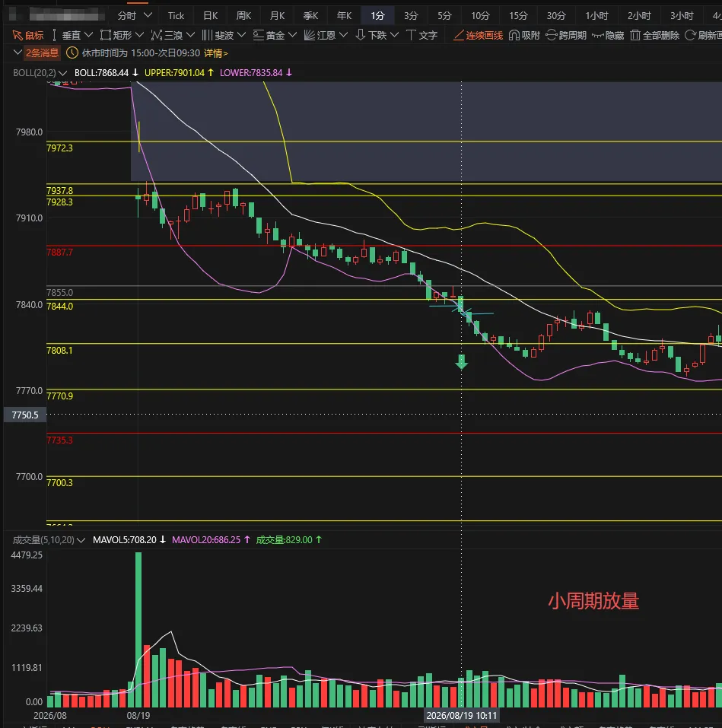The width and height of the screenshot is (722, 728).
Task: Select the 鼠标 cursor pointer tool
Action: tap(28, 35)
